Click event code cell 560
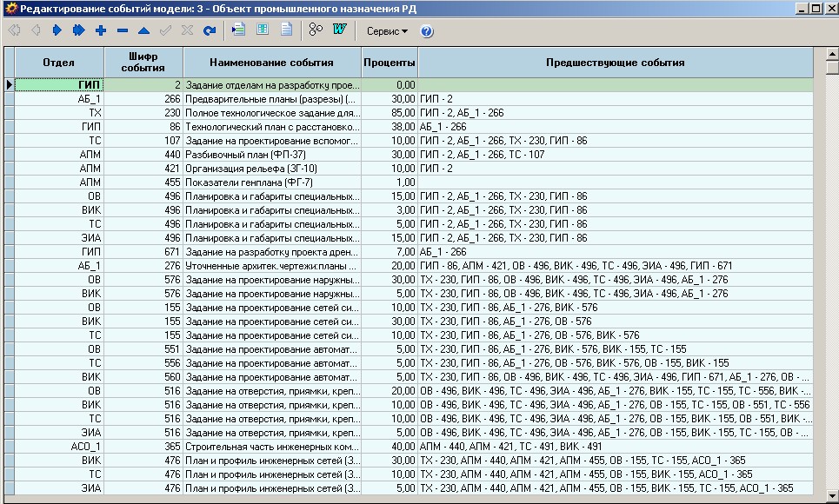Screen dimensions: 839x504 coord(143,377)
